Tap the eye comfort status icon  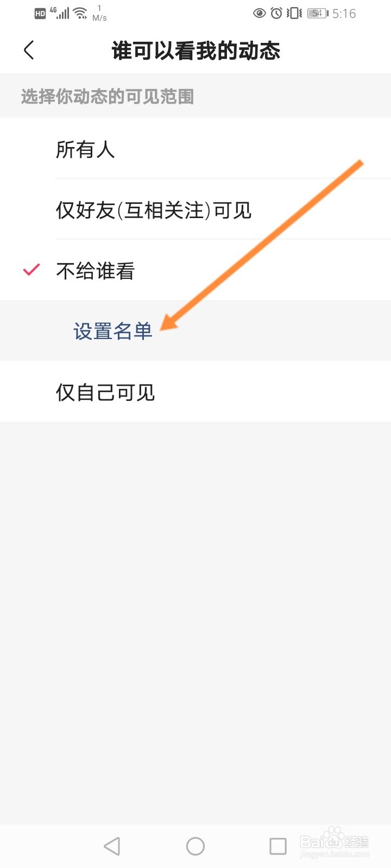click(260, 13)
